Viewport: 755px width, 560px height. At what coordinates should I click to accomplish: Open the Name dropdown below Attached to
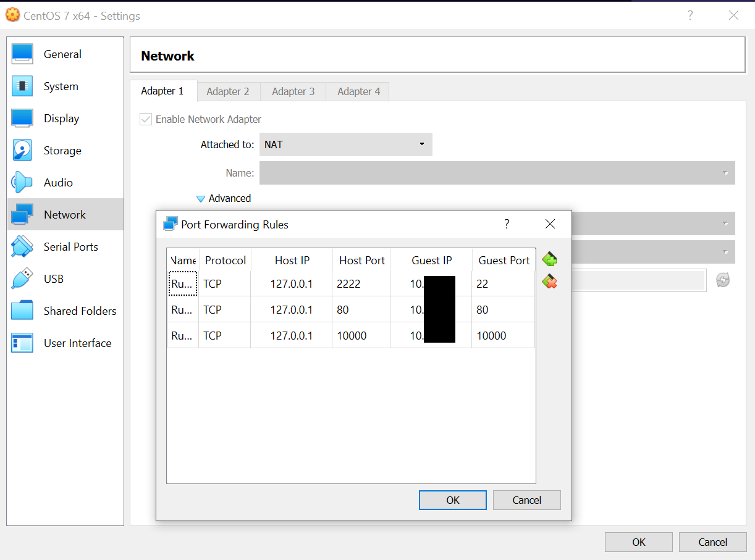click(497, 173)
